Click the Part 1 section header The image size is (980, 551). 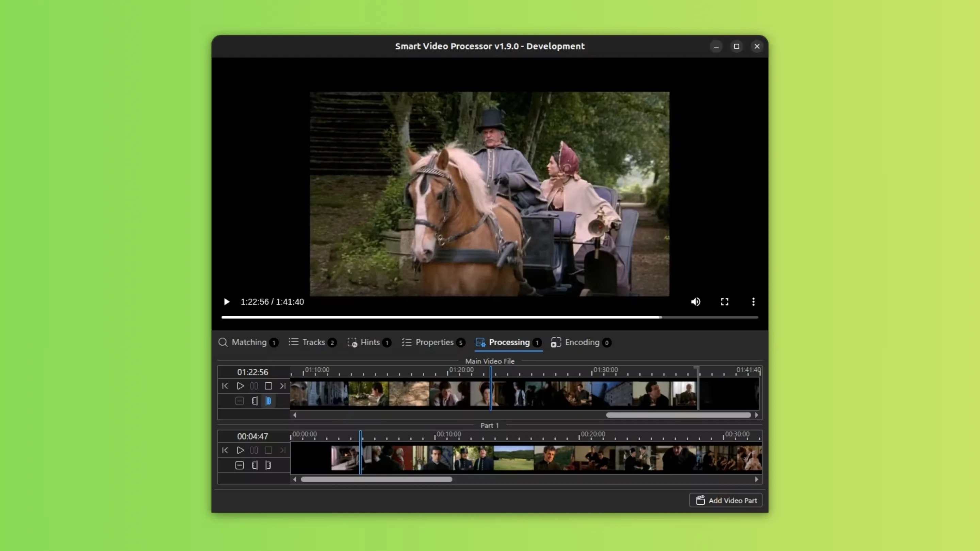click(x=490, y=425)
